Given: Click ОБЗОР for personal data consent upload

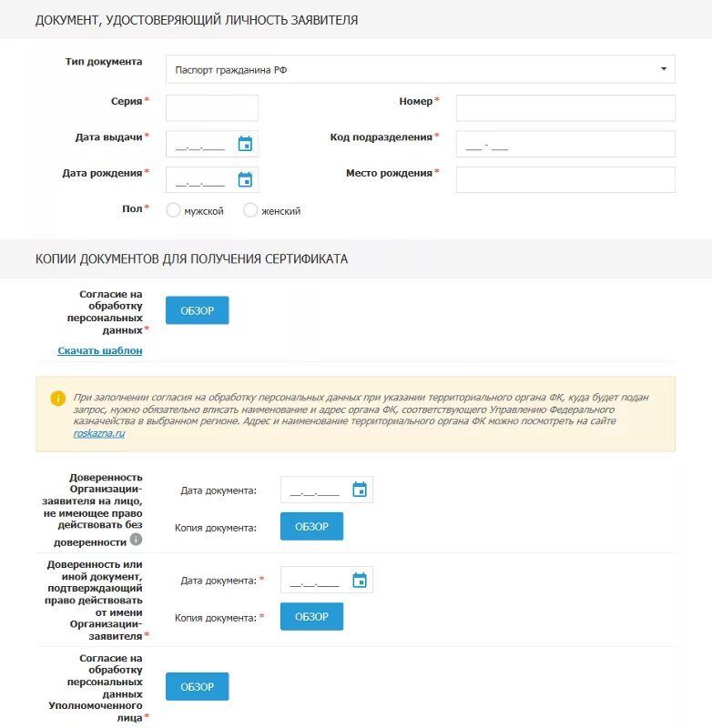Looking at the screenshot, I should (x=198, y=310).
